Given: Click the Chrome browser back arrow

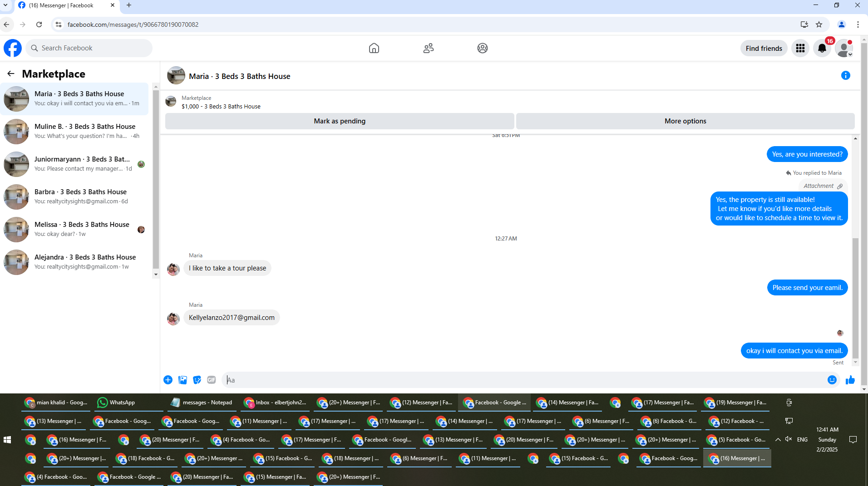Looking at the screenshot, I should (6, 25).
